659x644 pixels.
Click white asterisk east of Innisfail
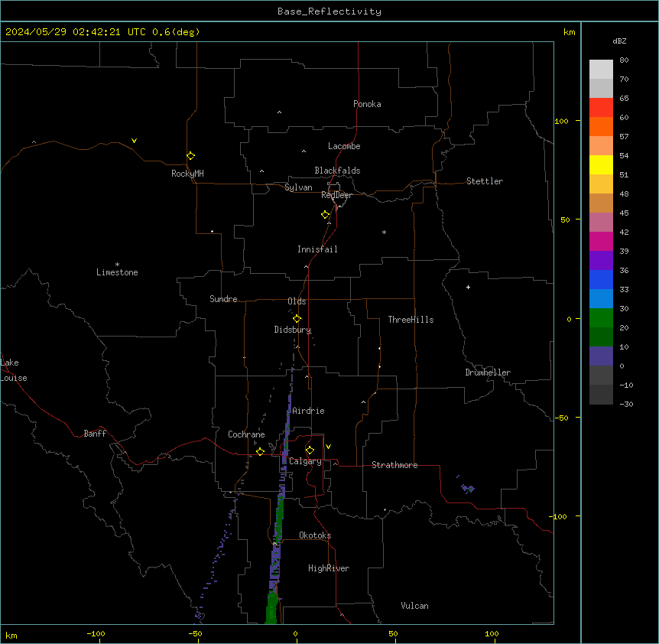[384, 232]
